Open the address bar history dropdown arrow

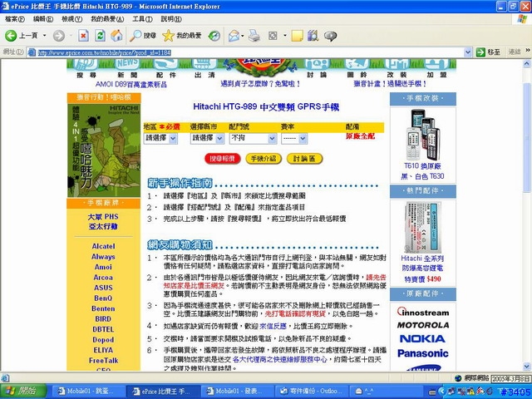pos(468,52)
